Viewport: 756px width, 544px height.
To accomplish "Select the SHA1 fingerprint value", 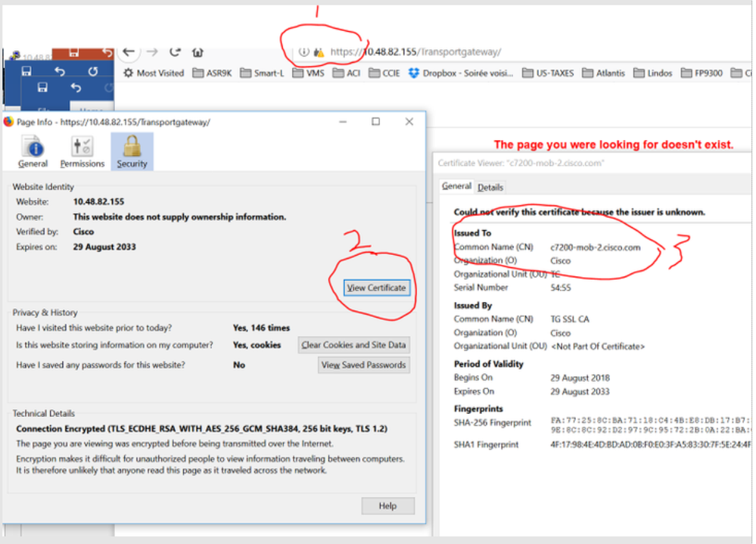I will [x=651, y=445].
